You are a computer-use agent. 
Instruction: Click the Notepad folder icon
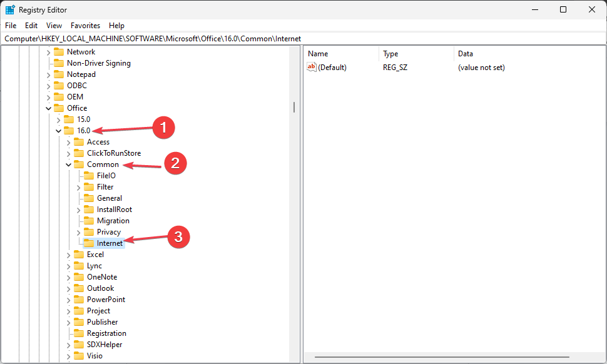pos(59,74)
